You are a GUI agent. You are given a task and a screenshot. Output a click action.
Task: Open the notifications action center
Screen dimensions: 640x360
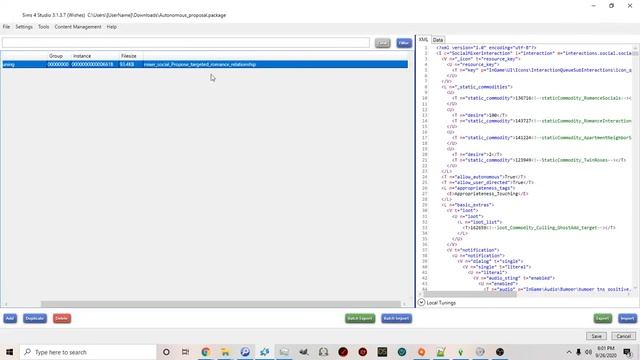tap(627, 352)
